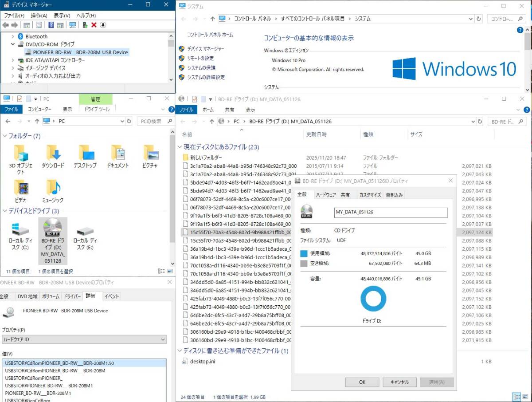This screenshot has width=532, height=402.
Task: Click the down-arrow disable device icon
Action: click(103, 25)
